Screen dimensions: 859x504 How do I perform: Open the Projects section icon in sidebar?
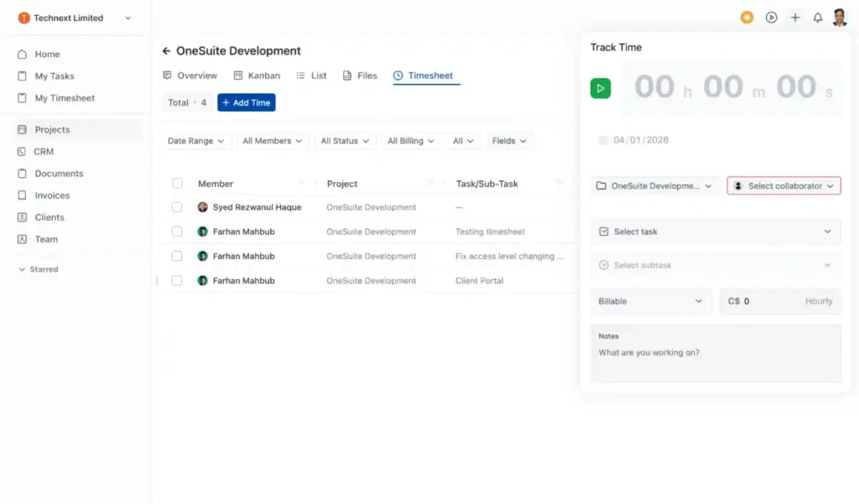[22, 128]
